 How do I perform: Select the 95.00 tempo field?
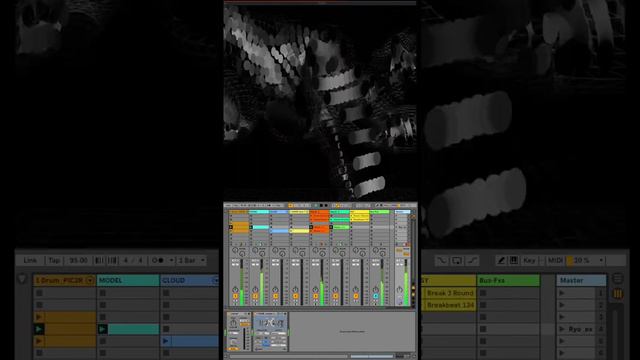78,260
